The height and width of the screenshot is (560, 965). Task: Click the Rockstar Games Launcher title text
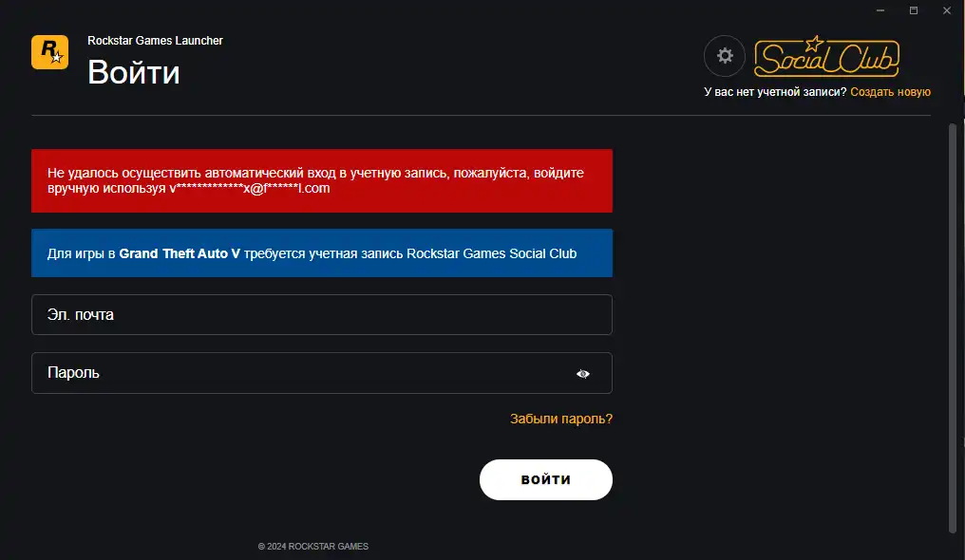155,41
